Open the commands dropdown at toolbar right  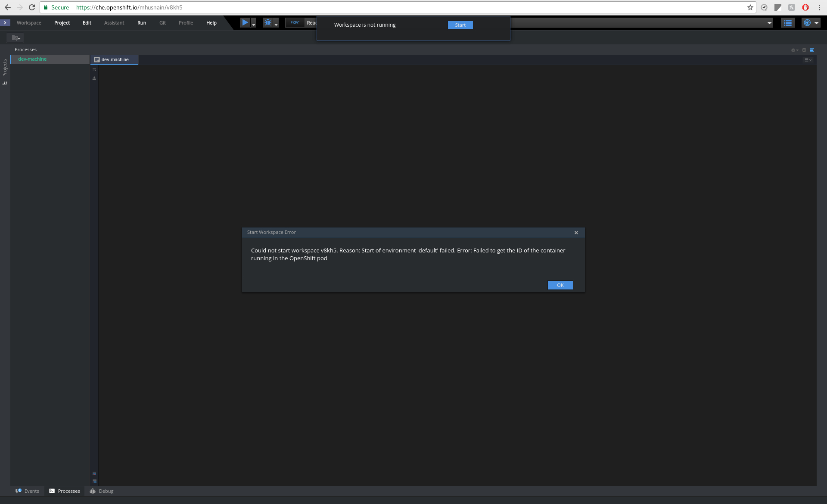[x=770, y=22]
